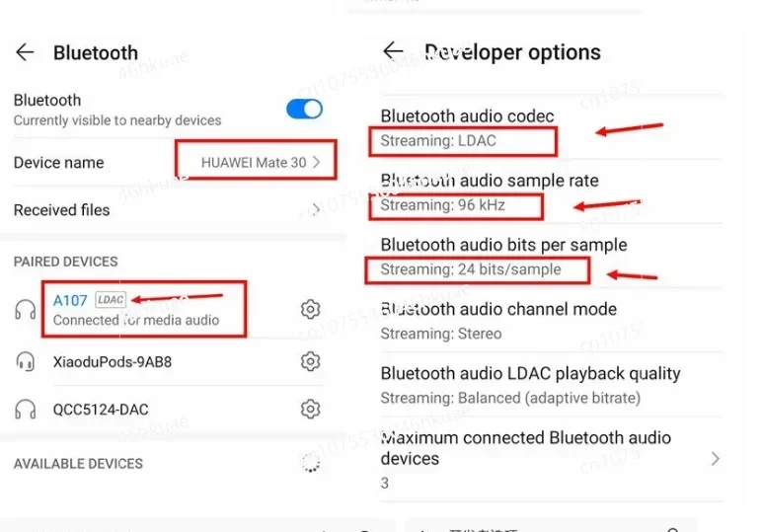This screenshot has width=762, height=532.
Task: Open Bluetooth audio bits per sample
Action: [x=551, y=257]
